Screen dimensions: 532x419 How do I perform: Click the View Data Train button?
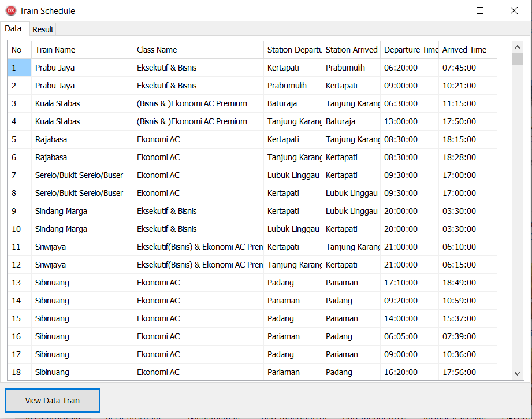click(x=53, y=401)
